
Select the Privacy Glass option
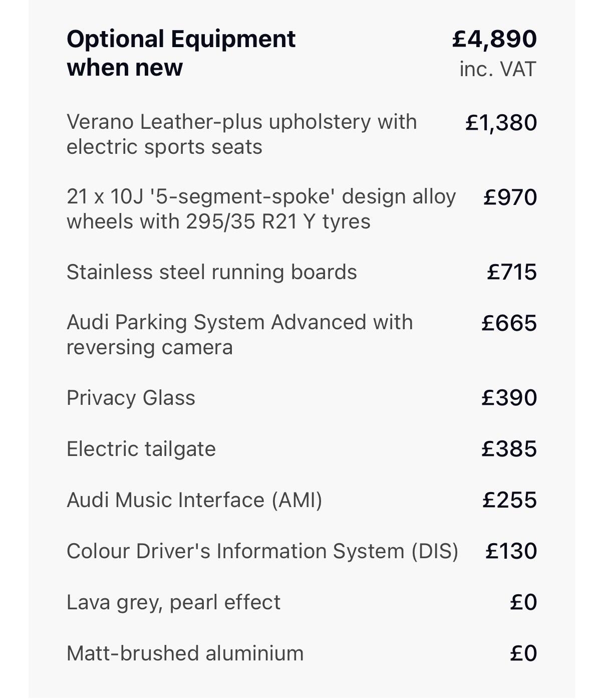(131, 398)
